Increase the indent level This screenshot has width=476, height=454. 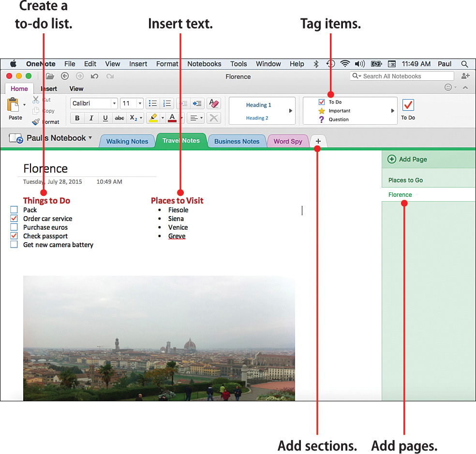(x=197, y=103)
